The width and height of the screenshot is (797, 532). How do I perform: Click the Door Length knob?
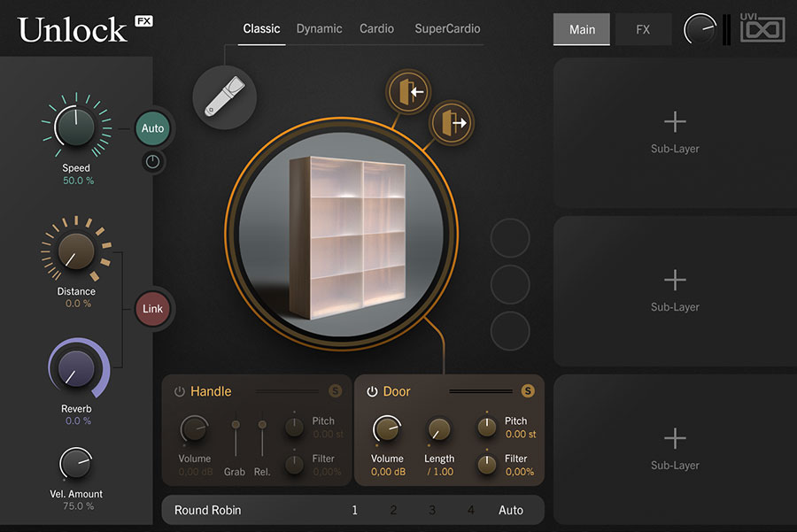click(438, 430)
